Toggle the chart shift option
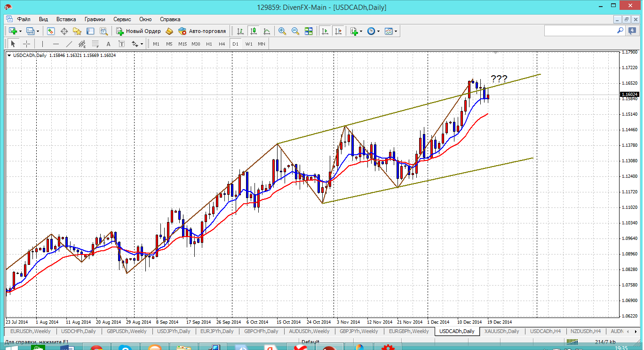This screenshot has height=350, width=644. 338,31
